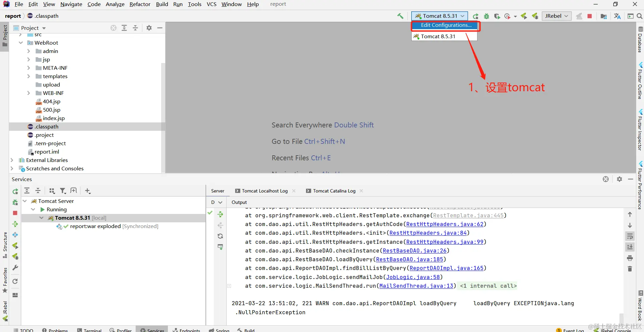Select index.jsp in the Project tree
The height and width of the screenshot is (332, 644).
click(x=54, y=118)
